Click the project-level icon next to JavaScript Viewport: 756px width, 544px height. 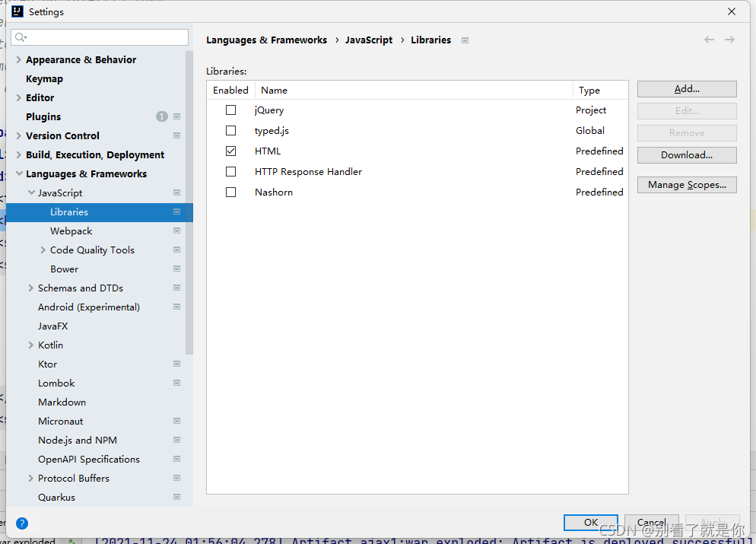(176, 193)
